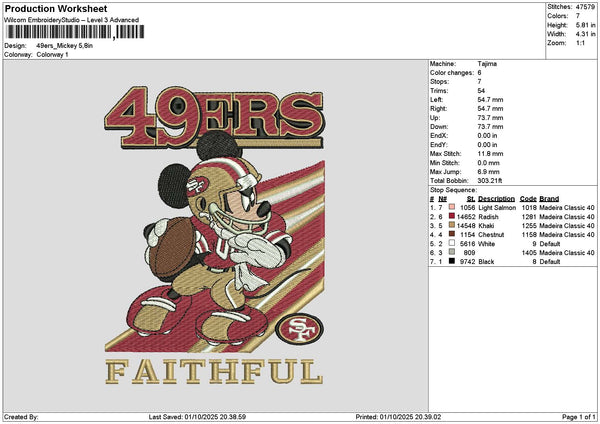This screenshot has height=424, width=600.
Task: Click the Max Jump value 6.9 mm
Action: tap(488, 172)
